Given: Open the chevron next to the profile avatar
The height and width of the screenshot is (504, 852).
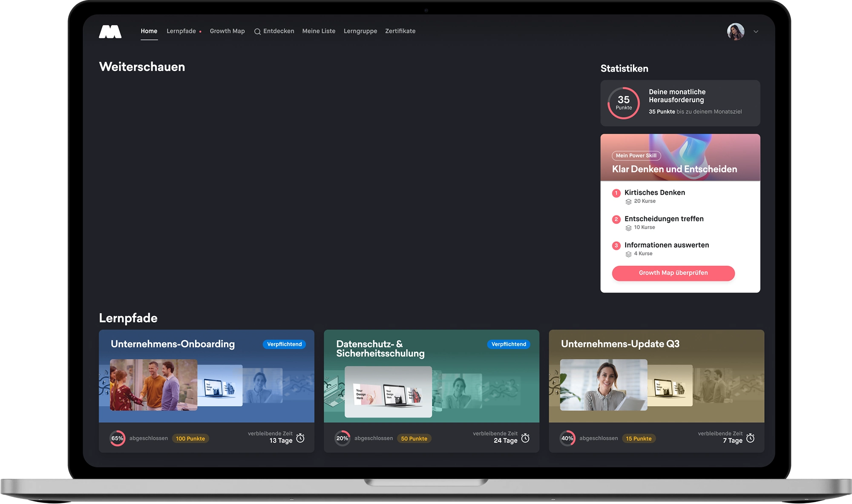Looking at the screenshot, I should point(757,31).
